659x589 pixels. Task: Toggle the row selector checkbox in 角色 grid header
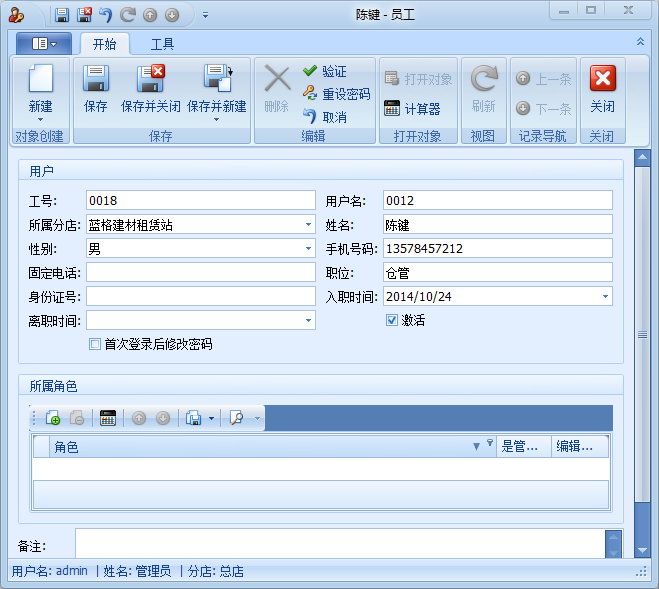(41, 447)
